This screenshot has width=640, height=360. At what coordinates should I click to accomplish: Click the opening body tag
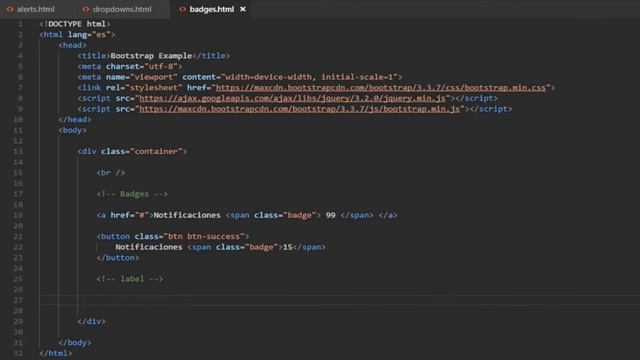[73, 130]
